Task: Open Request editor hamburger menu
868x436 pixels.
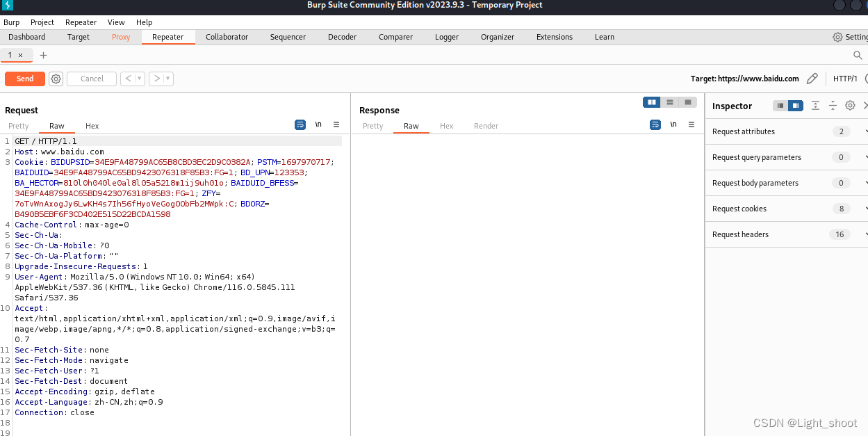Action: pyautogui.click(x=336, y=124)
